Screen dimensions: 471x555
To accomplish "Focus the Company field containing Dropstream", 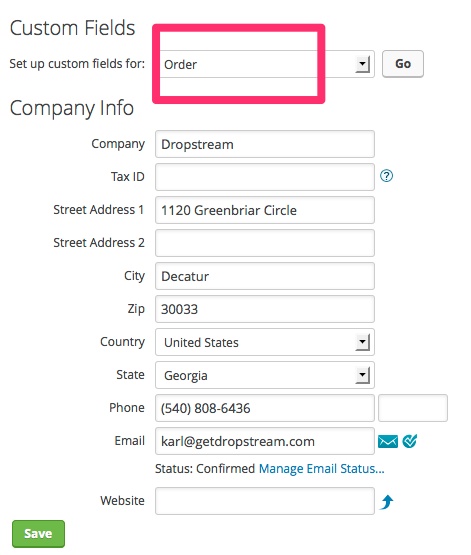I will coord(265,144).
